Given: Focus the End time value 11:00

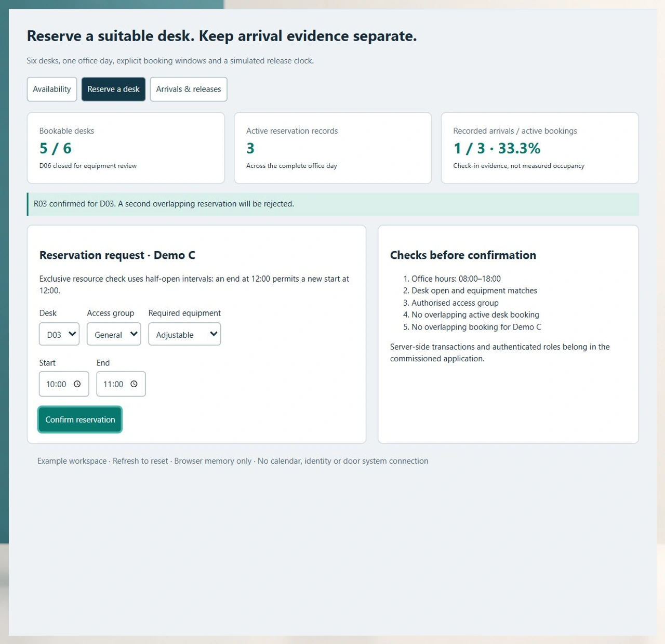Looking at the screenshot, I should click(x=113, y=384).
